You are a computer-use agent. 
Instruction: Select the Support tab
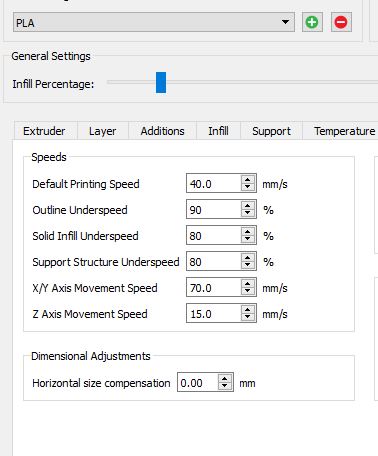(271, 131)
